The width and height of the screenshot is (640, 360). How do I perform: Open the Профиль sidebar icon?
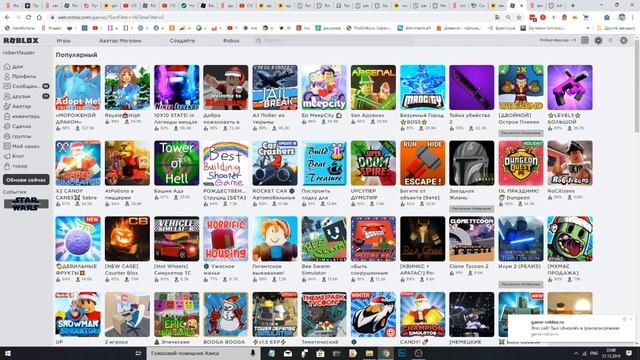click(x=7, y=76)
